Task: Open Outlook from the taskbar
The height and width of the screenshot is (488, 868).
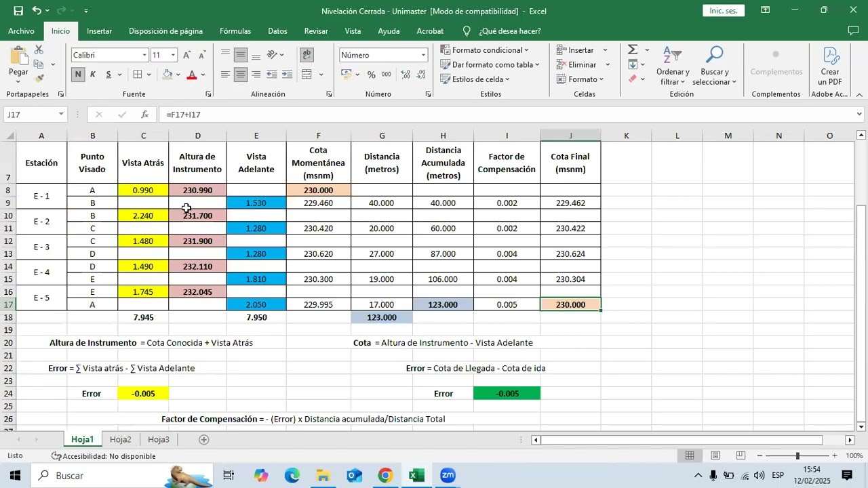Action: click(x=354, y=476)
